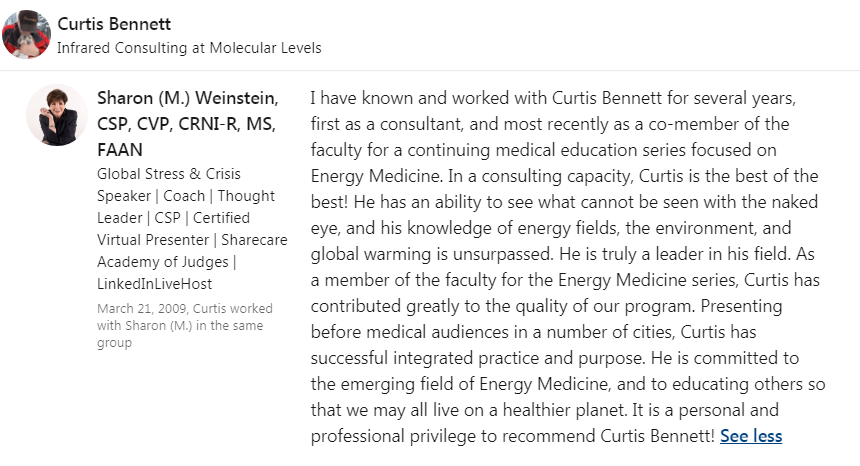Click 'global warming is unsurpassed' in the recommendation
The image size is (860, 466).
pyautogui.click(x=432, y=254)
